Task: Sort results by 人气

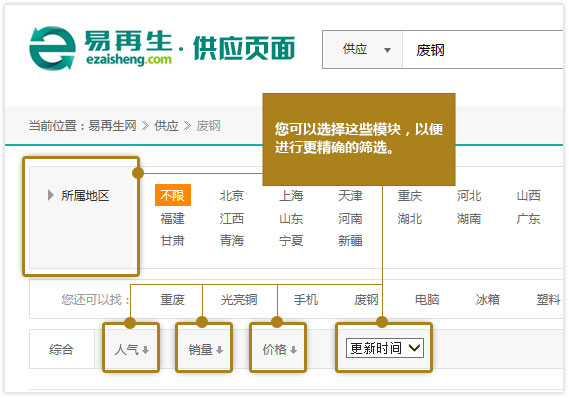Action: pyautogui.click(x=131, y=349)
